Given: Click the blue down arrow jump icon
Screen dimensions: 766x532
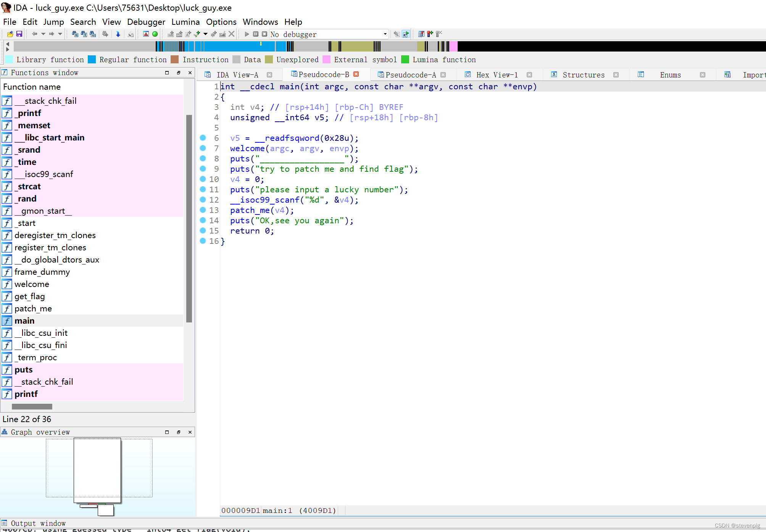Looking at the screenshot, I should (x=118, y=34).
